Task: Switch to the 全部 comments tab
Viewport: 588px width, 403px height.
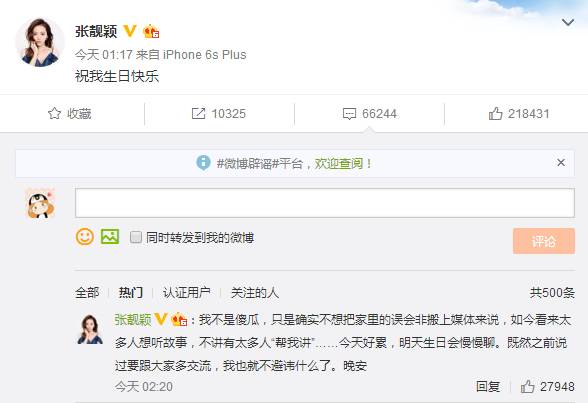Action: (x=87, y=292)
